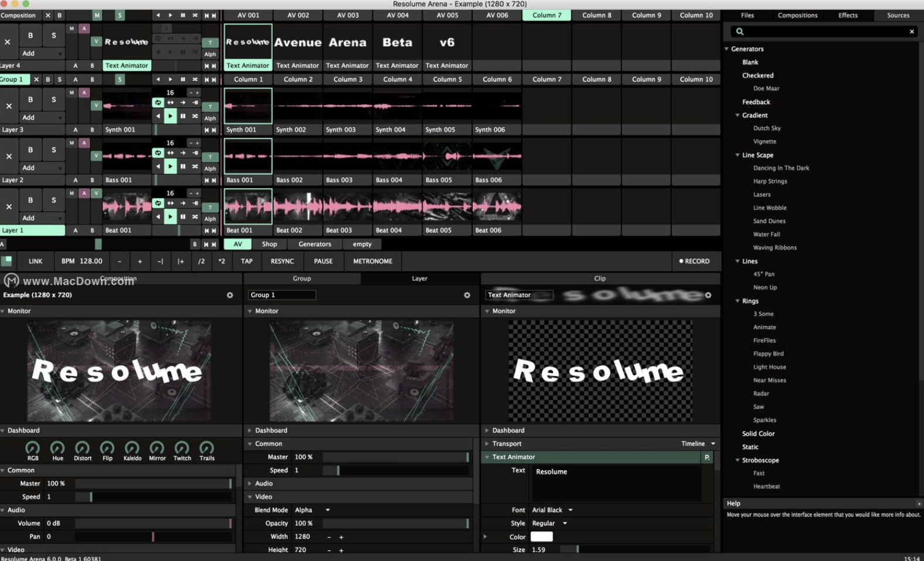Switch to the Files tab
This screenshot has width=924, height=561.
[x=747, y=15]
